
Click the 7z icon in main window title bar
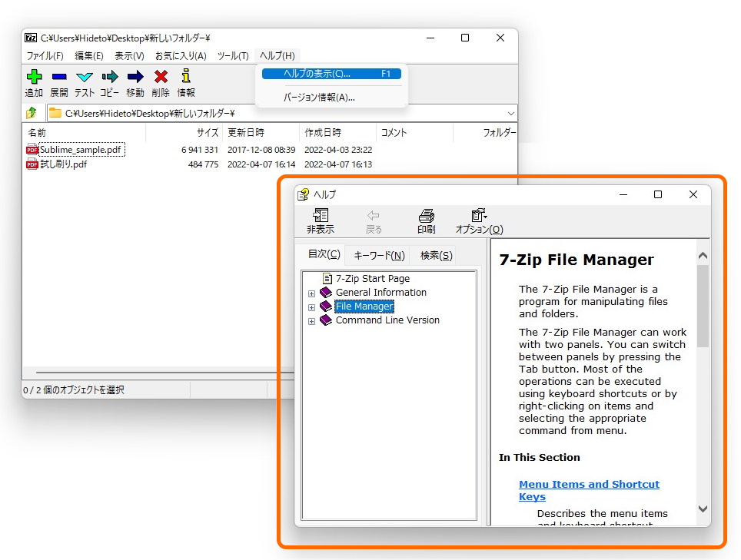coord(31,38)
